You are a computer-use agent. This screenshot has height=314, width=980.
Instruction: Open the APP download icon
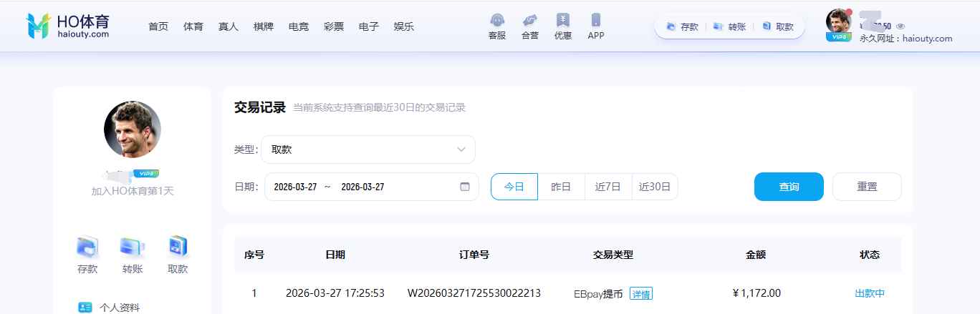coord(596,21)
